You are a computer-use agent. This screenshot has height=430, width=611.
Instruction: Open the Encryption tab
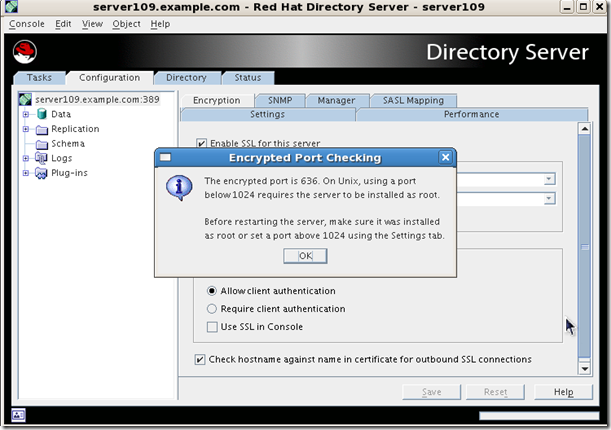[217, 100]
